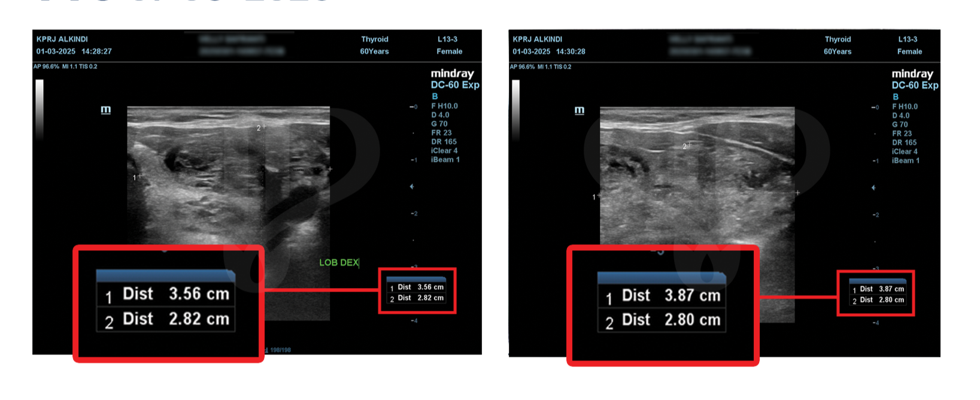This screenshot has width=980, height=400.
Task: Click the grayscale bar in the 14:28:27 scan
Action: [x=40, y=110]
